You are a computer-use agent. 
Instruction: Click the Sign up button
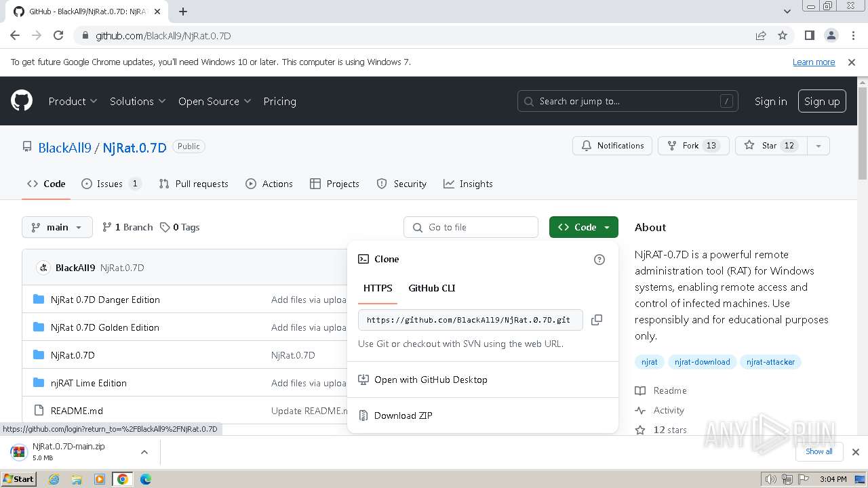[822, 101]
